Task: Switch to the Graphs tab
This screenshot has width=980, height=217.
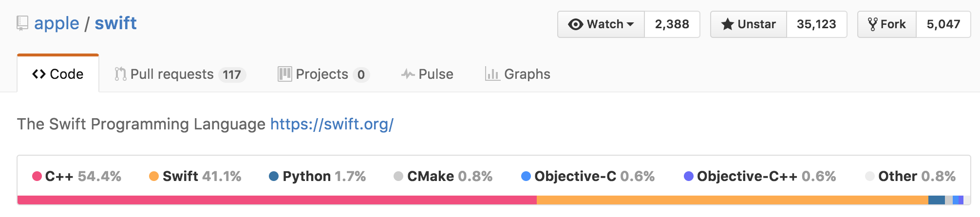Action: (518, 74)
